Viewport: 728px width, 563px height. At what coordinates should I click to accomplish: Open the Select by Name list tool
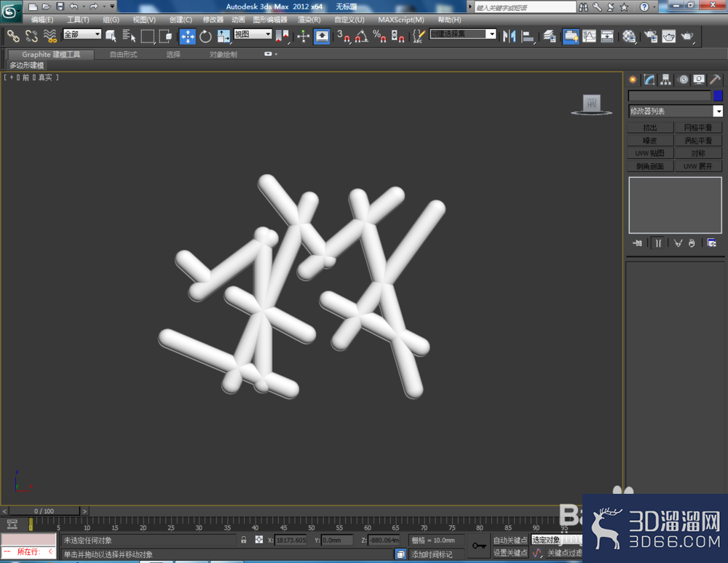(129, 36)
